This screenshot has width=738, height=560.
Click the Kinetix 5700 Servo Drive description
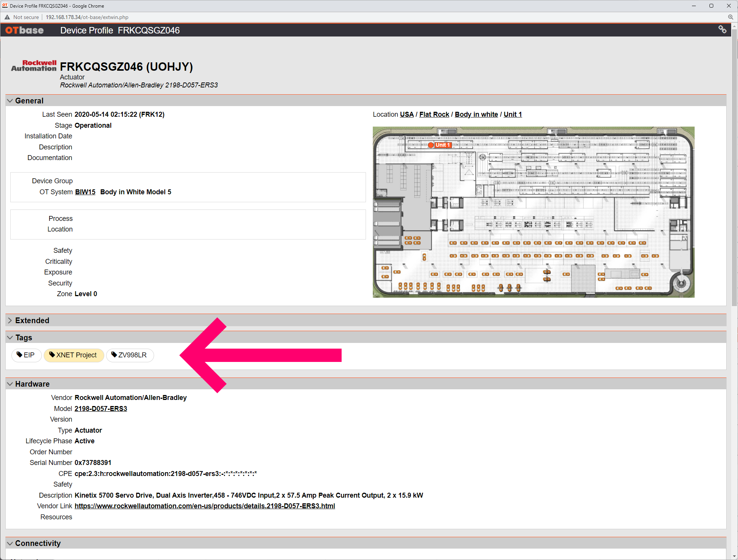click(x=249, y=495)
